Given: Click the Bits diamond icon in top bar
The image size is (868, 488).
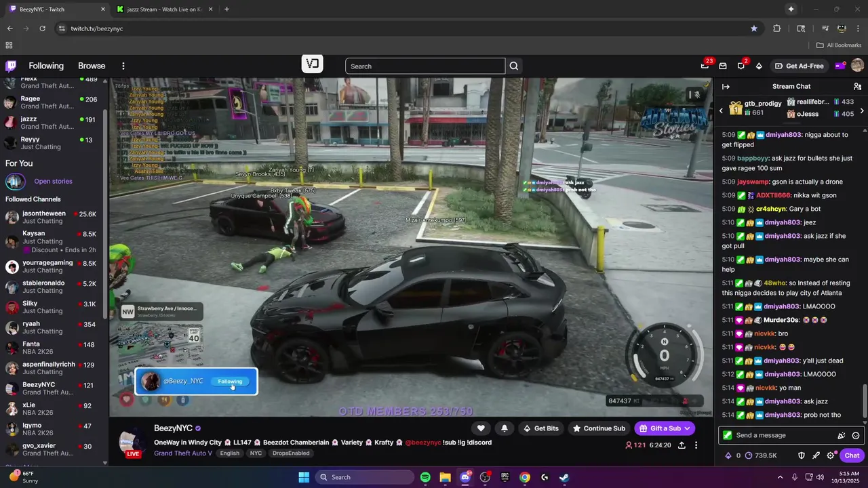Looking at the screenshot, I should 759,66.
